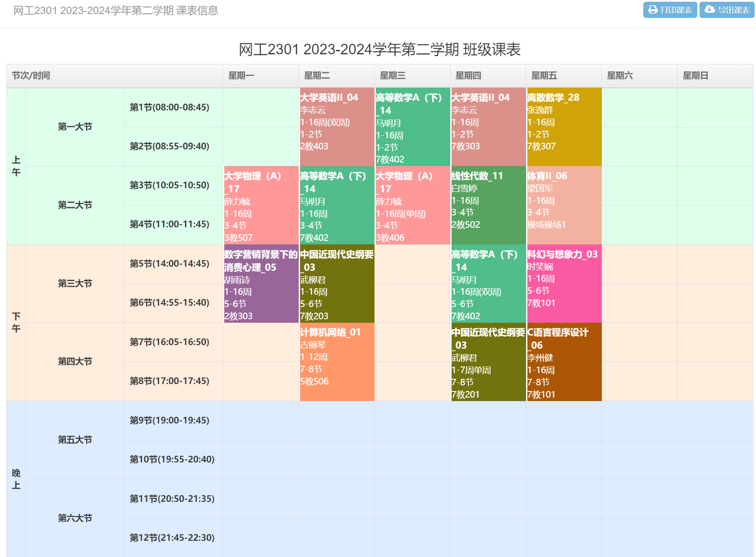
Task: Select 数字营销背景下的消费心理_05 purple block
Action: click(x=261, y=283)
